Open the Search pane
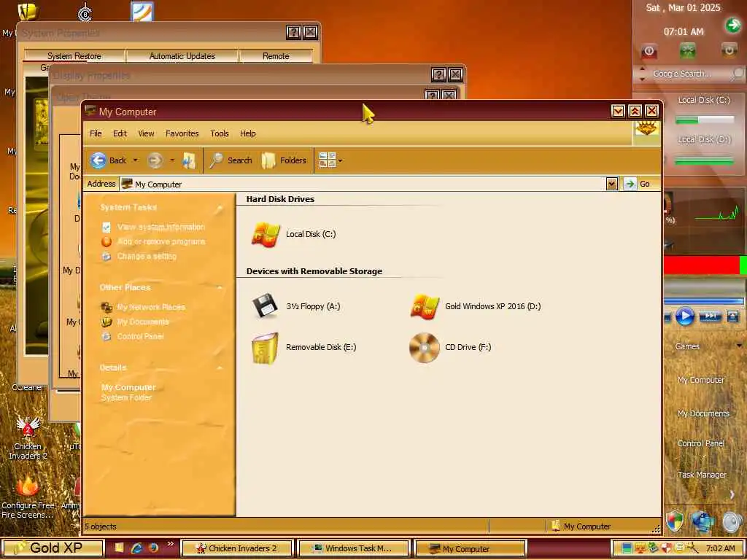747x560 pixels. tap(231, 160)
